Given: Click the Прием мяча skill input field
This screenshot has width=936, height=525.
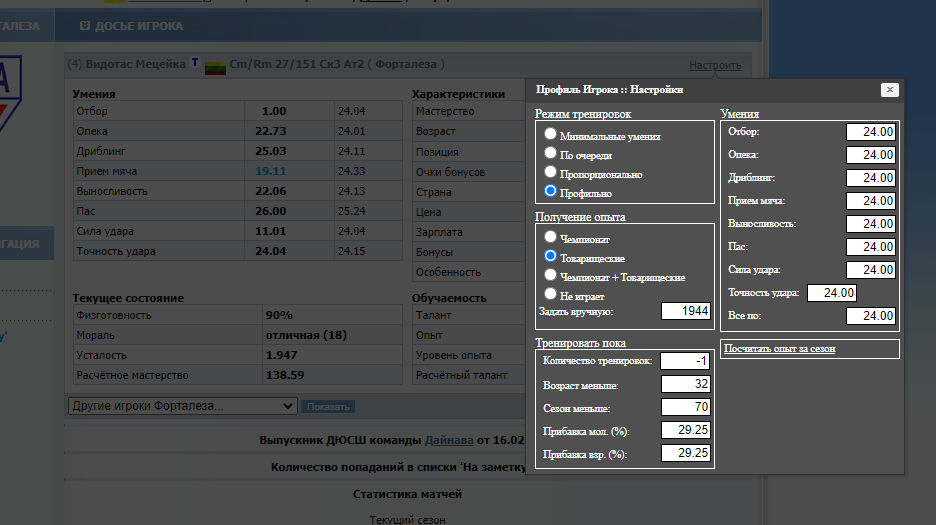Looking at the screenshot, I should (870, 201).
